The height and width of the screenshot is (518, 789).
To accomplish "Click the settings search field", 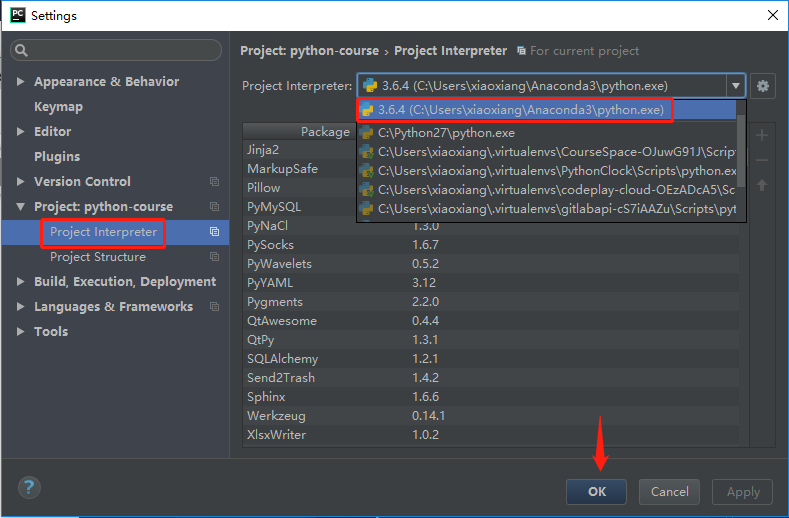I will point(116,50).
